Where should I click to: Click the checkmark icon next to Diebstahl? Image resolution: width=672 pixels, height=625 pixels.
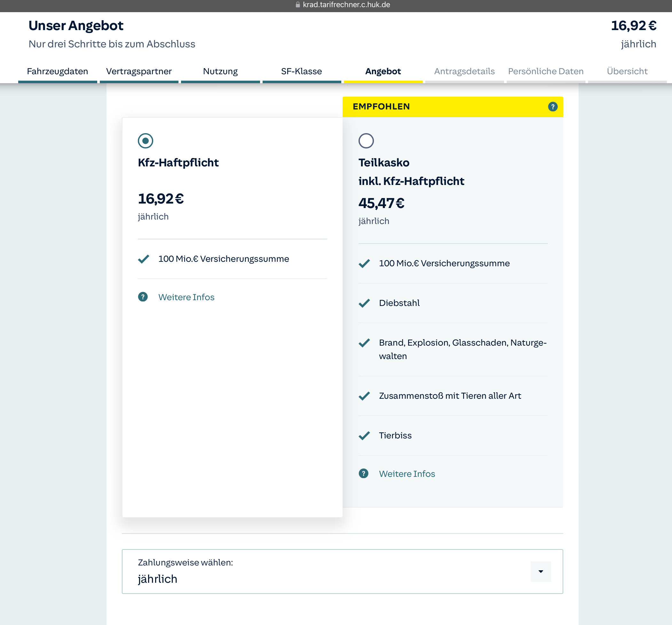364,303
